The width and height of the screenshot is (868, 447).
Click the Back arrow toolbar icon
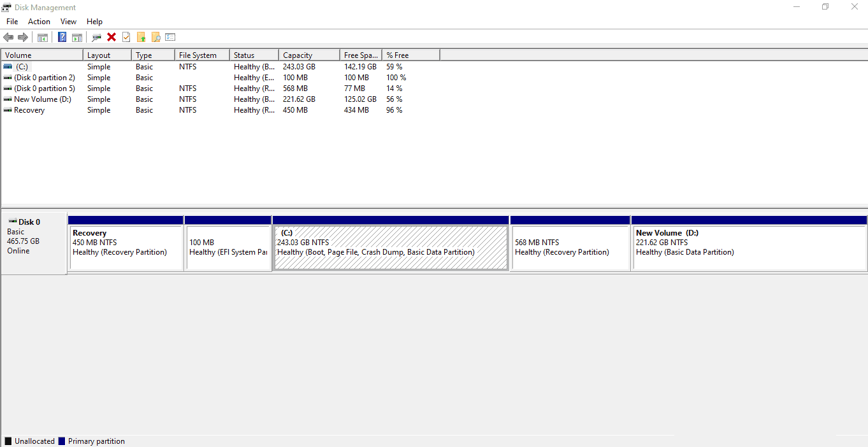[x=8, y=37]
